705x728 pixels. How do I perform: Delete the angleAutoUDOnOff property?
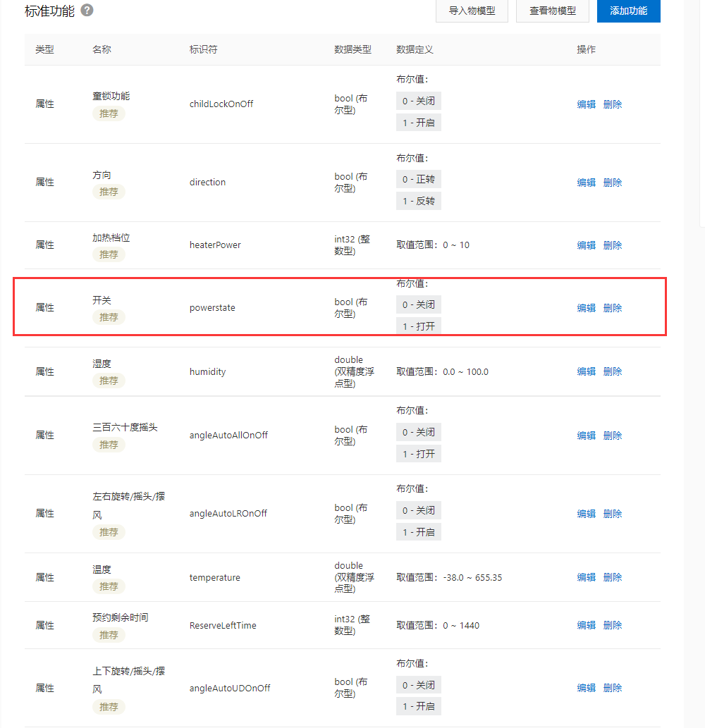pos(612,688)
